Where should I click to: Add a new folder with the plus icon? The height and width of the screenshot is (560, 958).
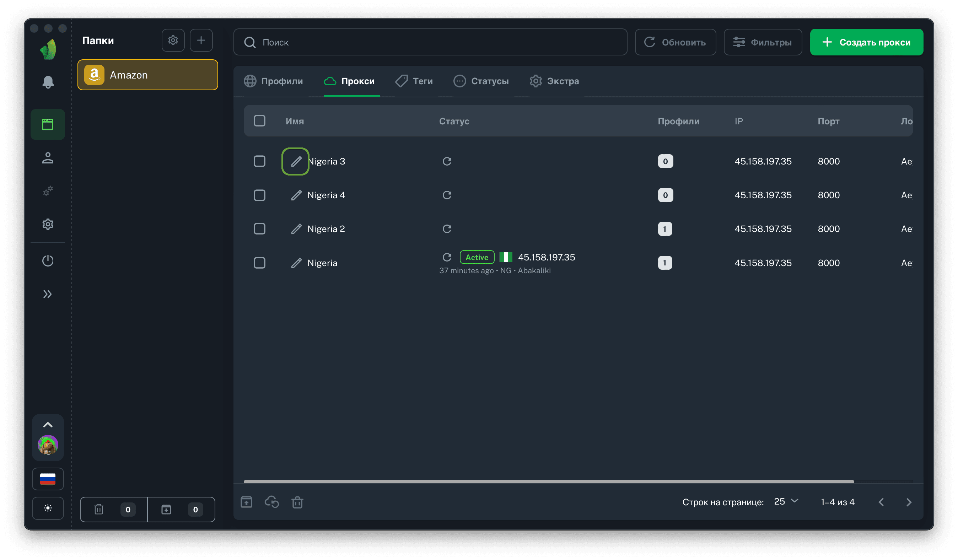click(x=201, y=40)
